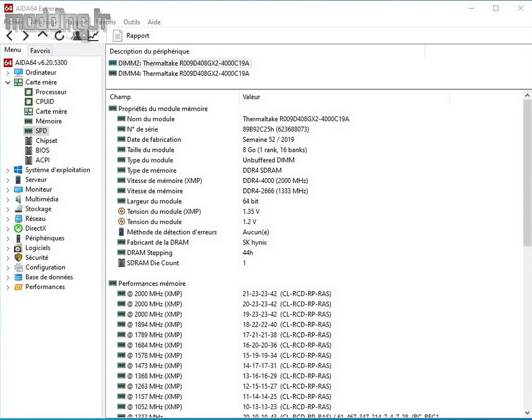532x420 pixels.
Task: Click the Refresh toolbar icon
Action: 59,35
